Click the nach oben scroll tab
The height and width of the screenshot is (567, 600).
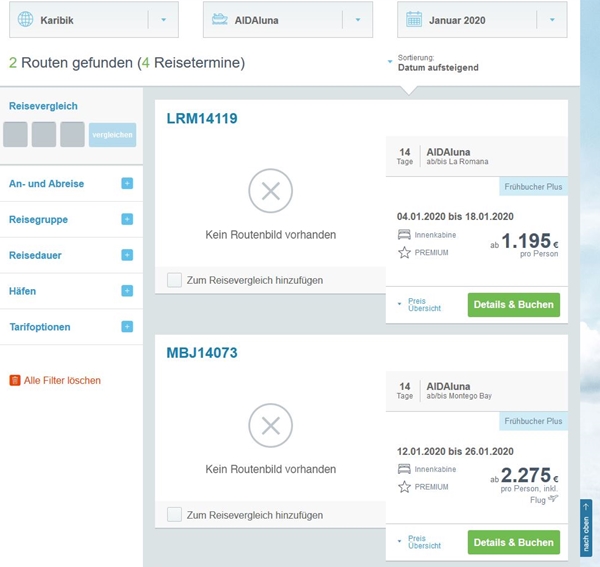pyautogui.click(x=586, y=527)
